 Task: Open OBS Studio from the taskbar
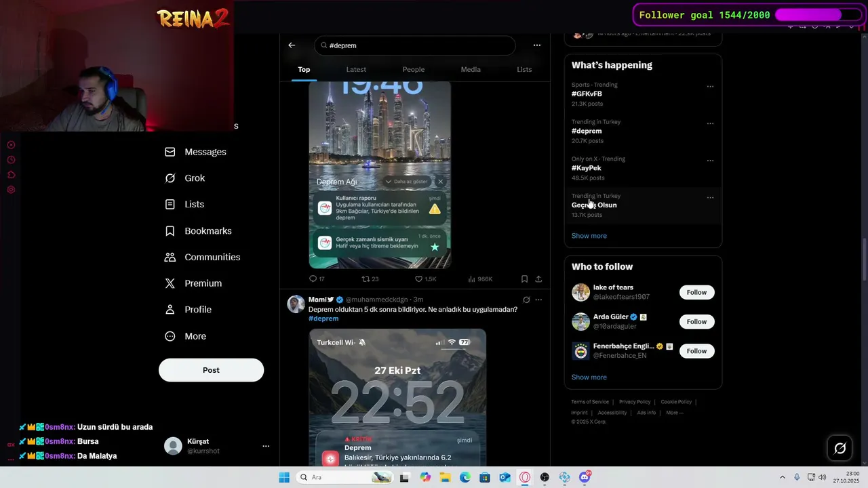click(x=545, y=477)
